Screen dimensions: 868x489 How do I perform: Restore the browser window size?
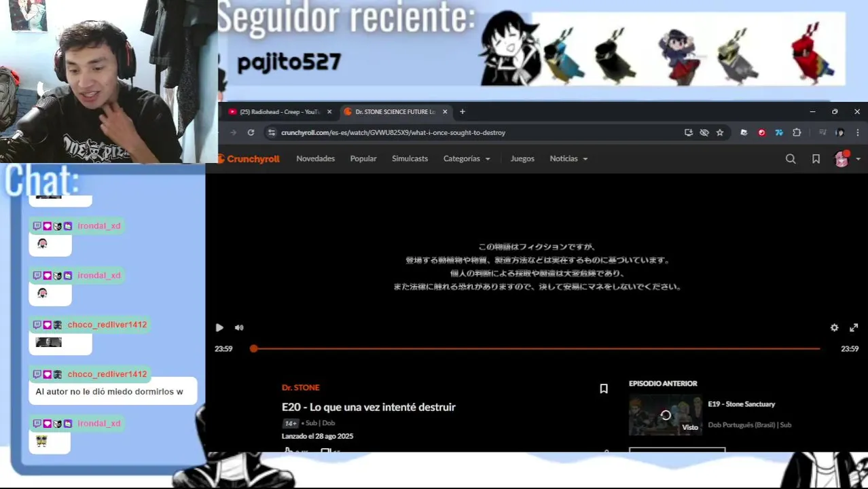pos(835,111)
